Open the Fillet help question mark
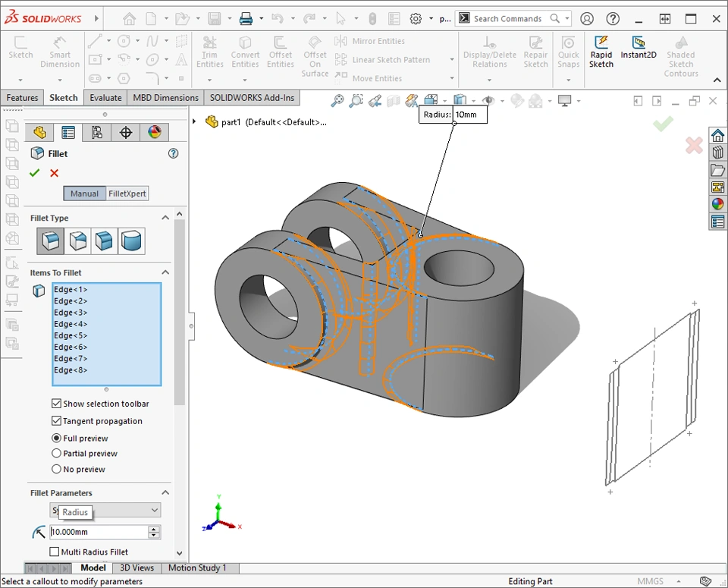 173,153
